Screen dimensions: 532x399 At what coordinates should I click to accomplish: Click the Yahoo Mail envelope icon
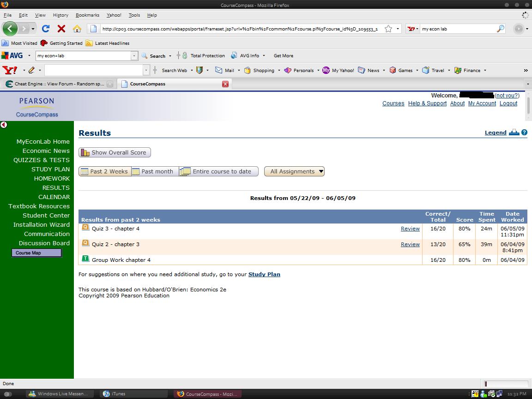tap(219, 70)
